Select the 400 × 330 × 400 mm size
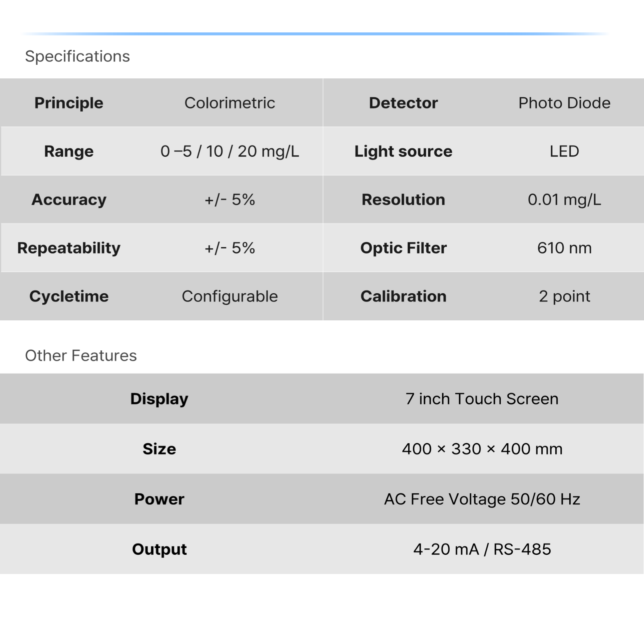644x644 pixels. pyautogui.click(x=482, y=449)
